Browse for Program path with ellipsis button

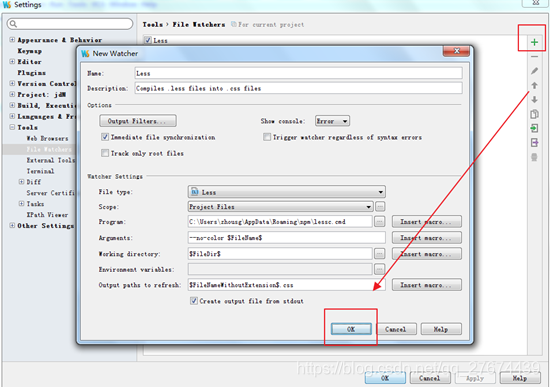coord(380,222)
